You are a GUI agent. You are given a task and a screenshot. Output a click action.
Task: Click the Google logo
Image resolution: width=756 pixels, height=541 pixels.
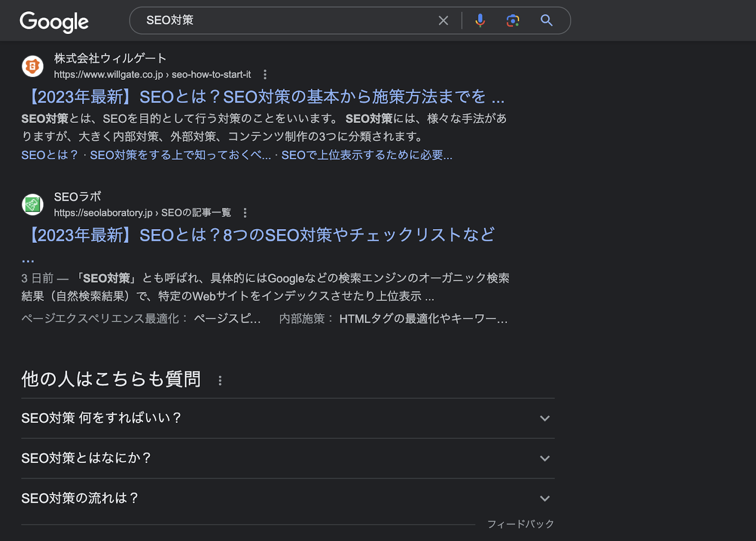coord(54,22)
